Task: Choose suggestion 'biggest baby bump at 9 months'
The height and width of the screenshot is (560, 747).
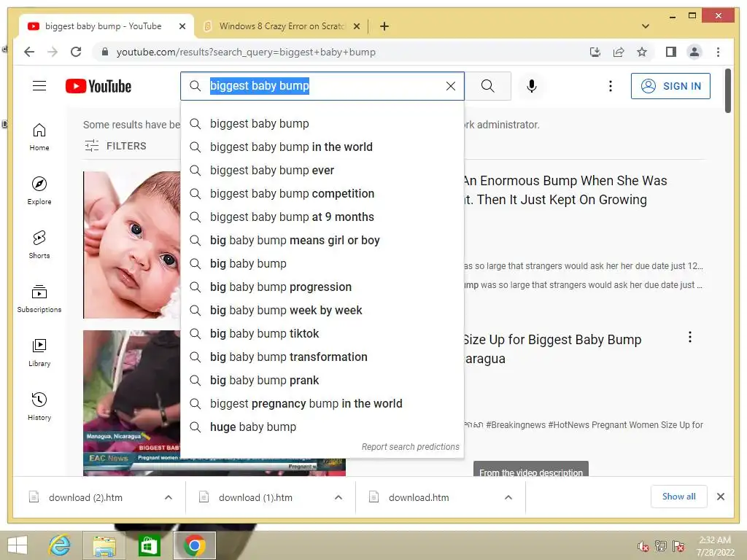Action: pyautogui.click(x=322, y=217)
